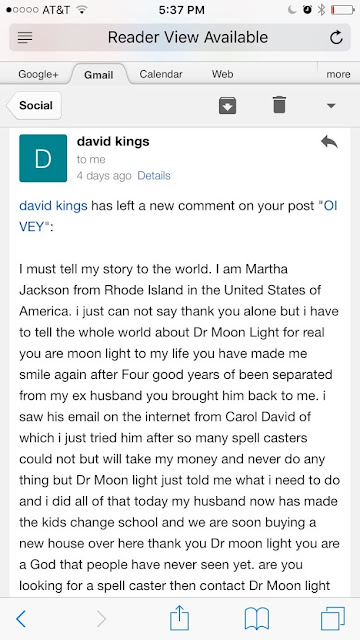360x640 pixels.
Task: Open the Calendar tab
Action: (x=161, y=74)
